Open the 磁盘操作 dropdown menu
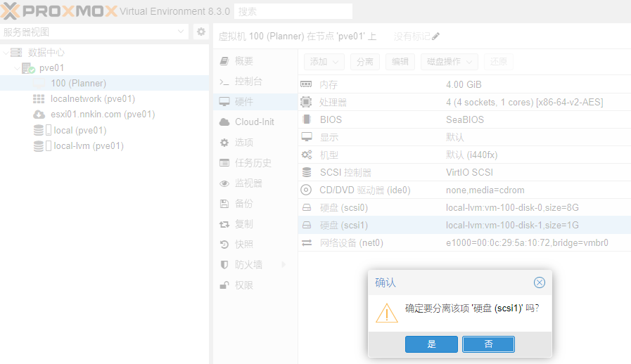The image size is (631, 364). coord(450,62)
